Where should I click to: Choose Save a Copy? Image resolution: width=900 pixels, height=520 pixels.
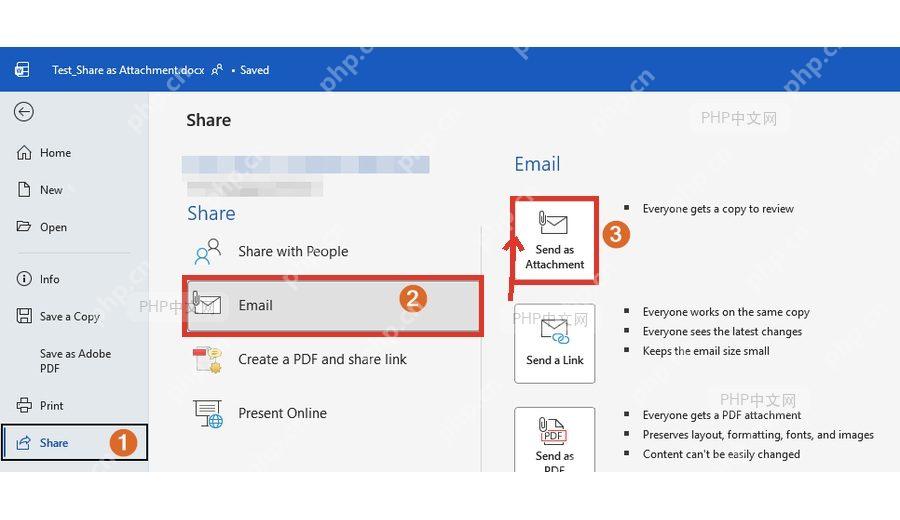pyautogui.click(x=69, y=316)
